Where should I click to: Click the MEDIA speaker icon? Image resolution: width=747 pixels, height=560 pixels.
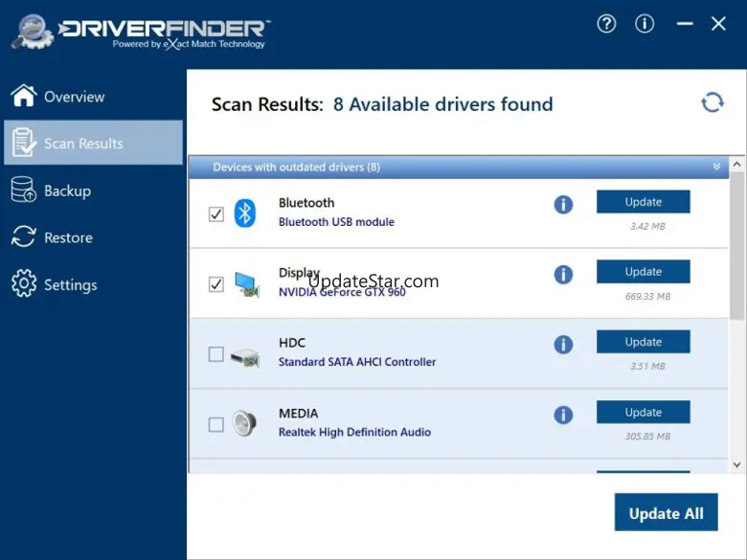[x=245, y=423]
